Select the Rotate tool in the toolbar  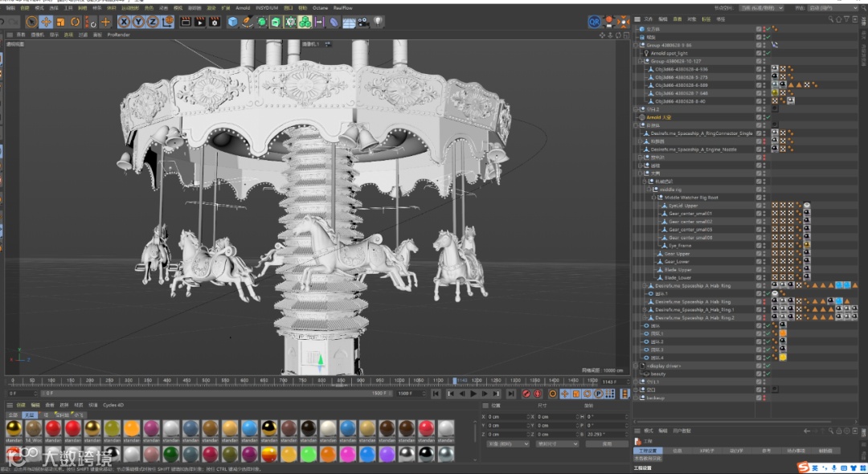click(x=75, y=22)
